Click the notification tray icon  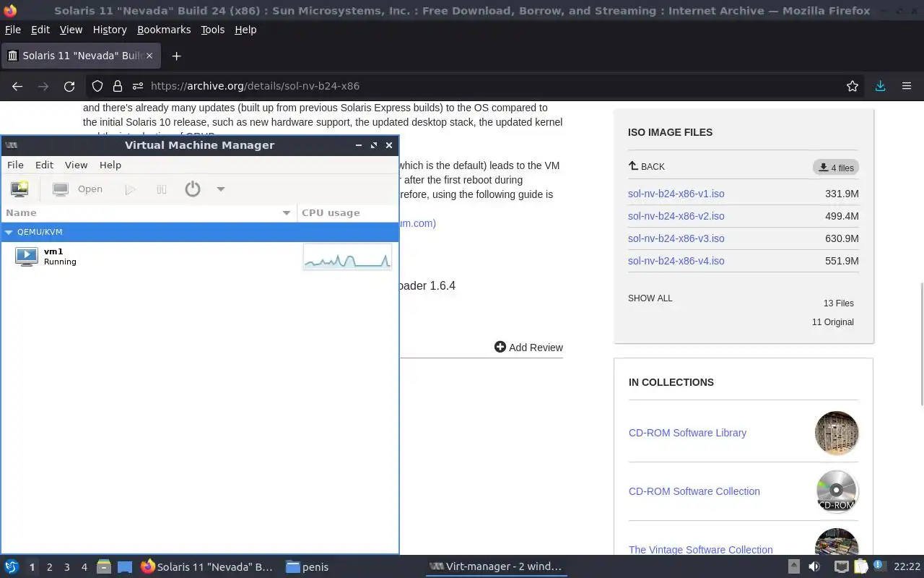pos(879,566)
